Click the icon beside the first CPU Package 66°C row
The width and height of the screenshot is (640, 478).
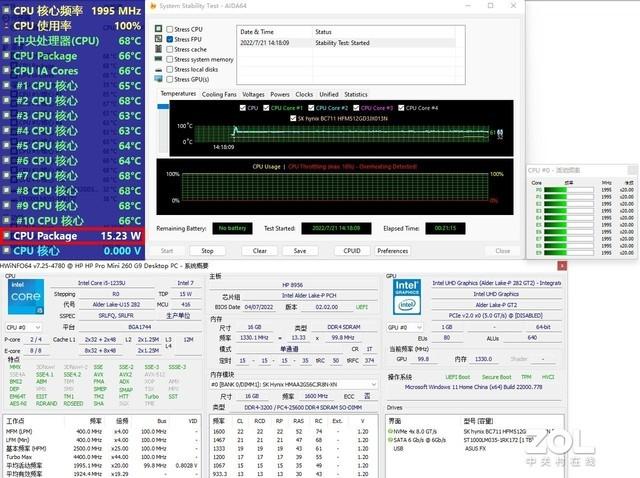[6, 56]
